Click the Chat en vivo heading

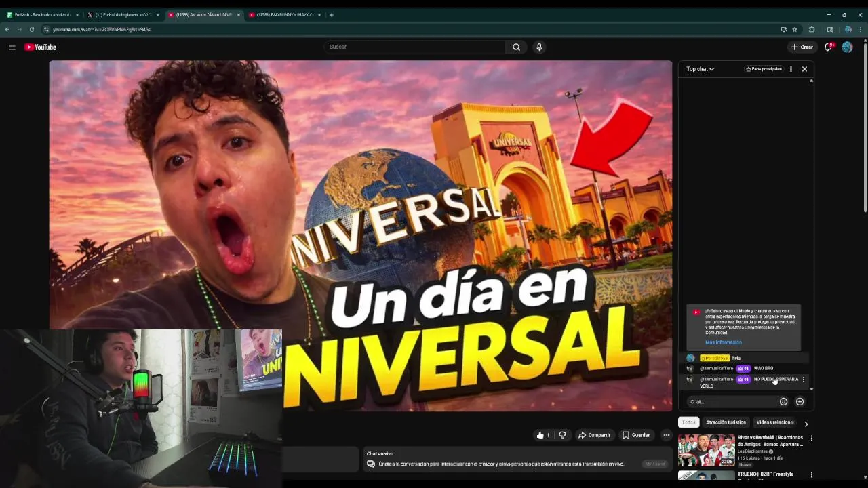380,454
